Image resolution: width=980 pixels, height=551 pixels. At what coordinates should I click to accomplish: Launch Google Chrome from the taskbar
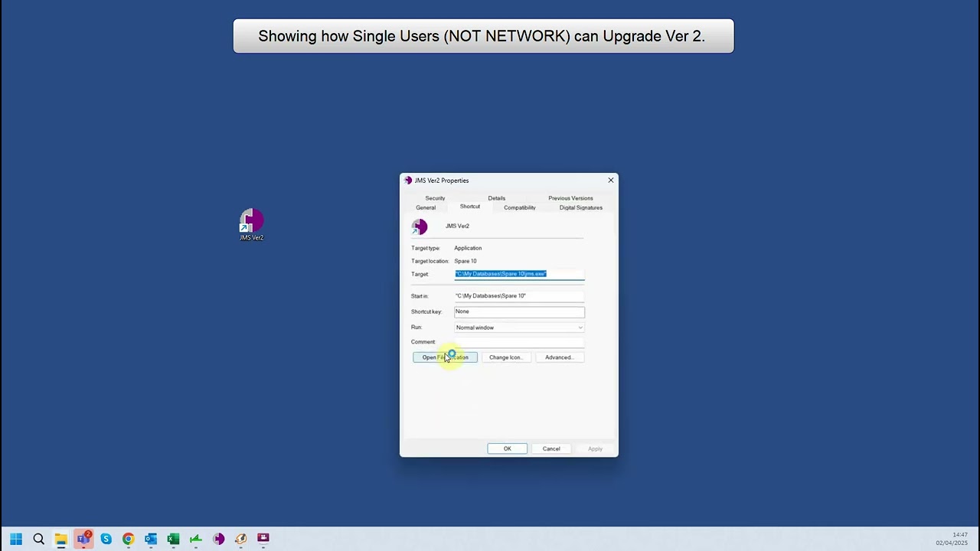point(128,539)
